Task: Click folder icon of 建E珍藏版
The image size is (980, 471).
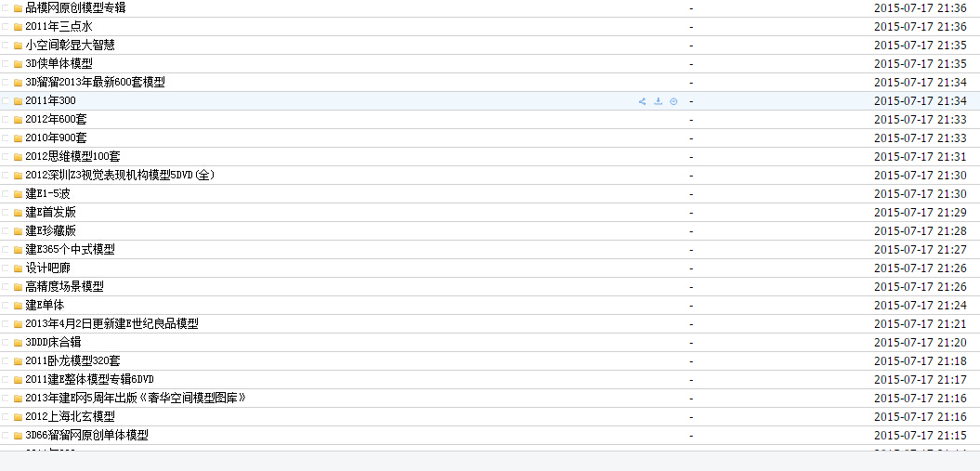Action: click(x=19, y=231)
